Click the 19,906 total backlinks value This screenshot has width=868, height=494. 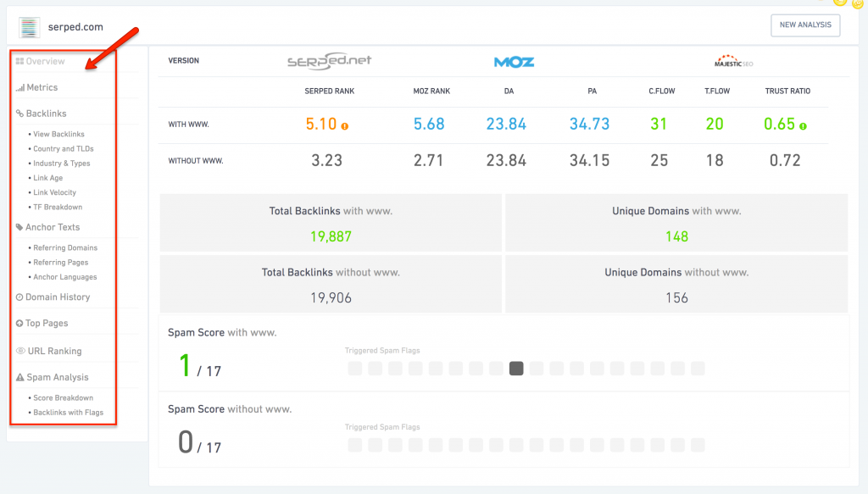(331, 298)
